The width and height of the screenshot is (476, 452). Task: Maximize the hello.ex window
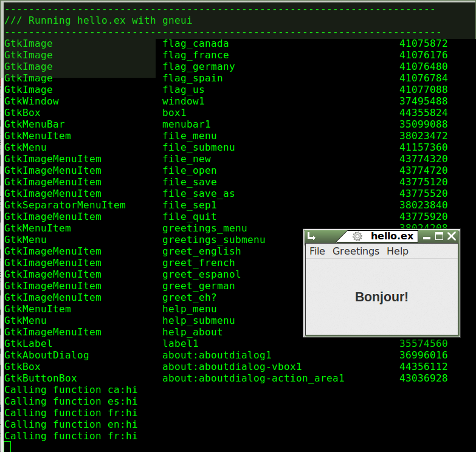pos(439,236)
